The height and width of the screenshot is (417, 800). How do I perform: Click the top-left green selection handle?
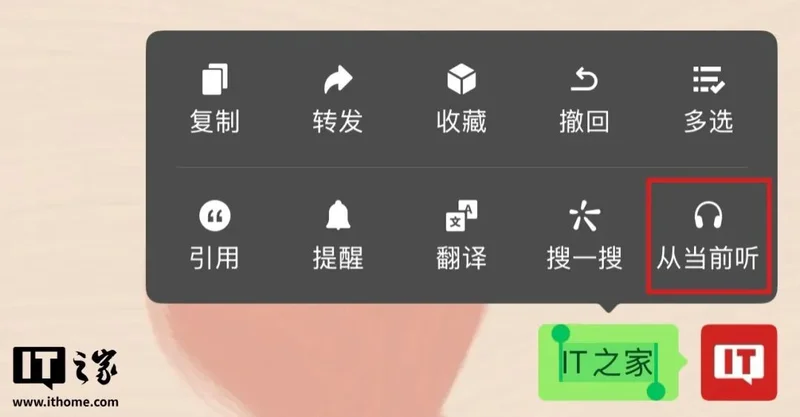pyautogui.click(x=560, y=333)
